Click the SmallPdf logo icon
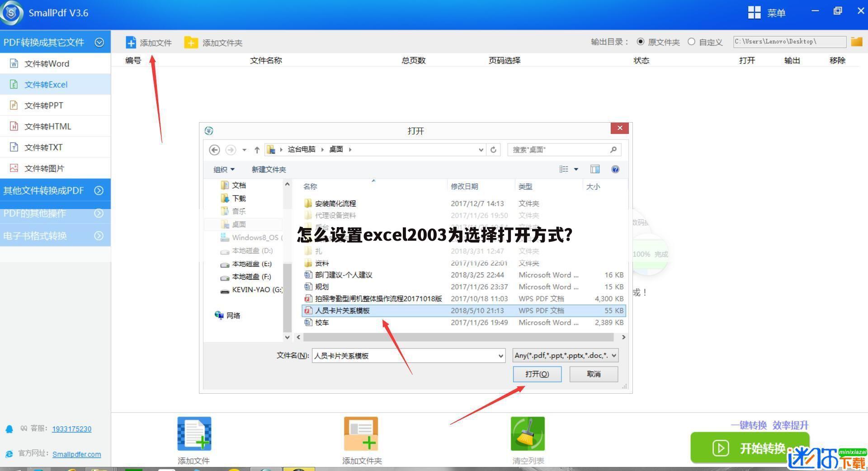This screenshot has height=471, width=868. pos(12,13)
